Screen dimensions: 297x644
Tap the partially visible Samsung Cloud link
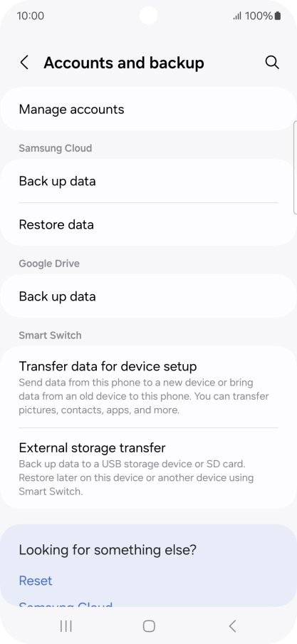(66, 605)
